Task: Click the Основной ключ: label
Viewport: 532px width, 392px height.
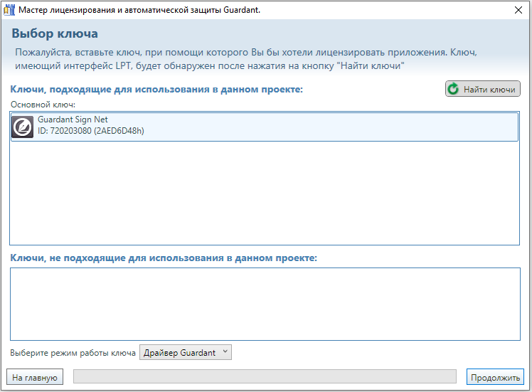Action: (43, 105)
